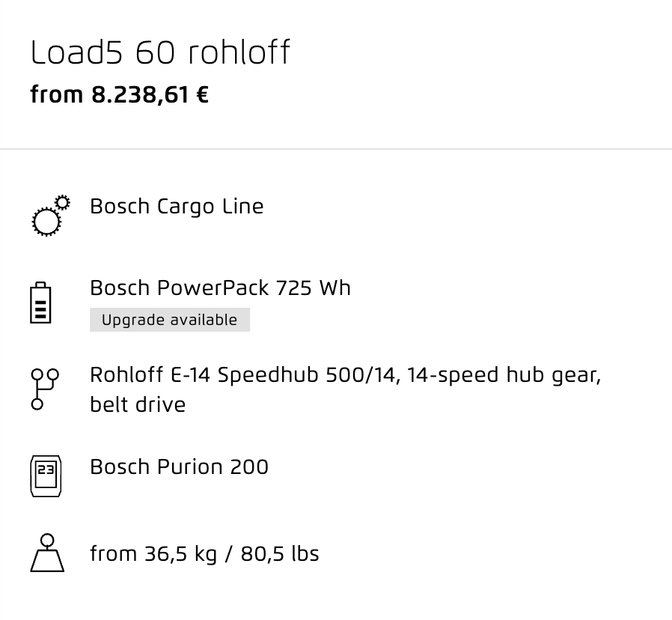Image resolution: width=672 pixels, height=620 pixels.
Task: Click Rohloff E-14 Speedhub 500/14 description
Action: point(346,375)
